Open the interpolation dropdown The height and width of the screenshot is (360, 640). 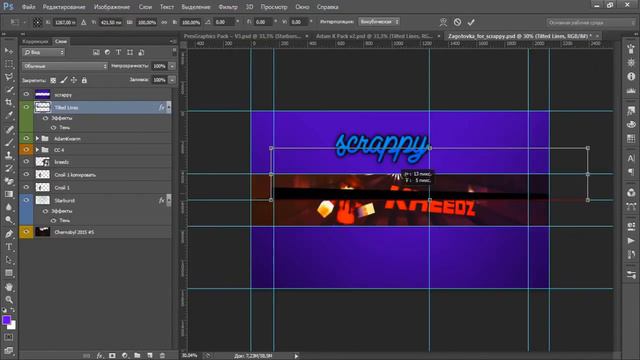379,22
